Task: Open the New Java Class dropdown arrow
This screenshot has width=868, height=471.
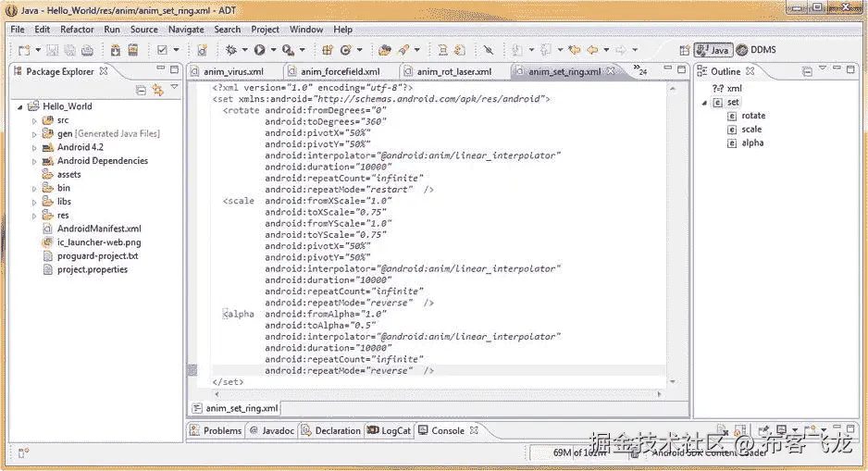Action: (x=359, y=50)
